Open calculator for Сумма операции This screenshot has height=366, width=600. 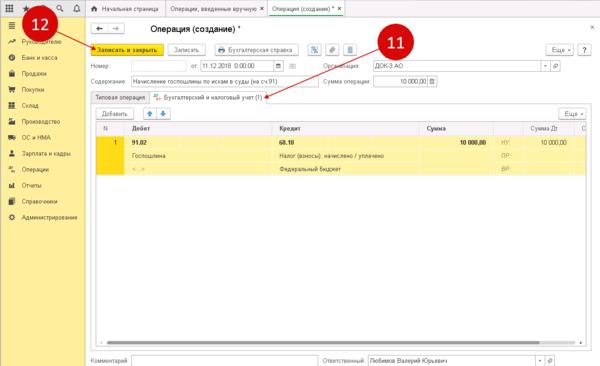(432, 82)
